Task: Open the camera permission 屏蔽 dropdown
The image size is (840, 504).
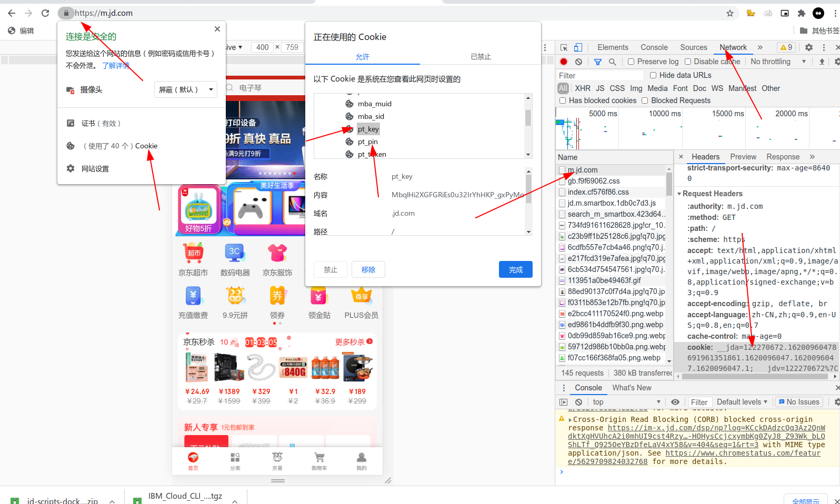Action: [186, 89]
